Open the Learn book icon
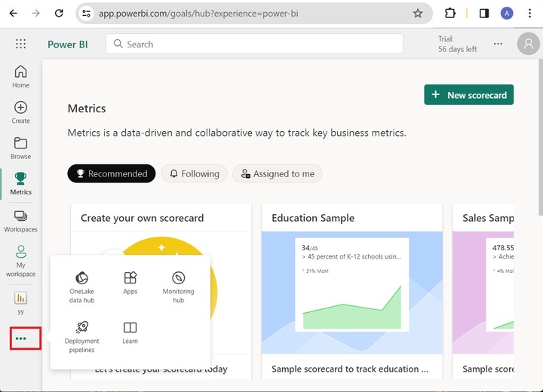The width and height of the screenshot is (543, 392). (x=130, y=328)
